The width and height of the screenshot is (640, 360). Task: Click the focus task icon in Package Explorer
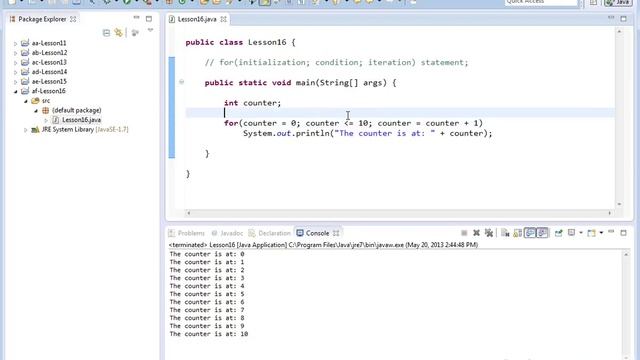[x=135, y=33]
